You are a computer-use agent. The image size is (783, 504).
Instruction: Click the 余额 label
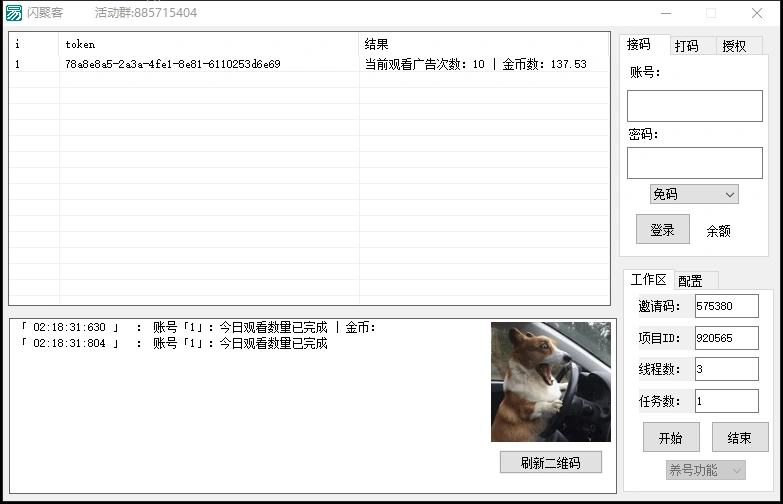pyautogui.click(x=718, y=231)
